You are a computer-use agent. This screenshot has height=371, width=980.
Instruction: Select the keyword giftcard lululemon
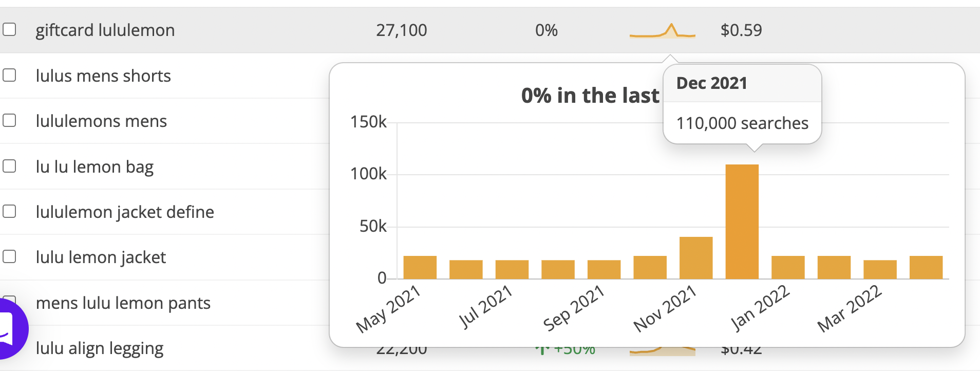(105, 30)
